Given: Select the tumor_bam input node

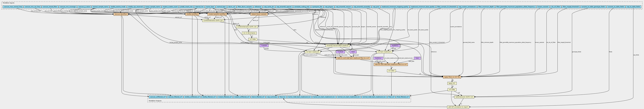Looking at the screenshot, I should click(210, 7).
